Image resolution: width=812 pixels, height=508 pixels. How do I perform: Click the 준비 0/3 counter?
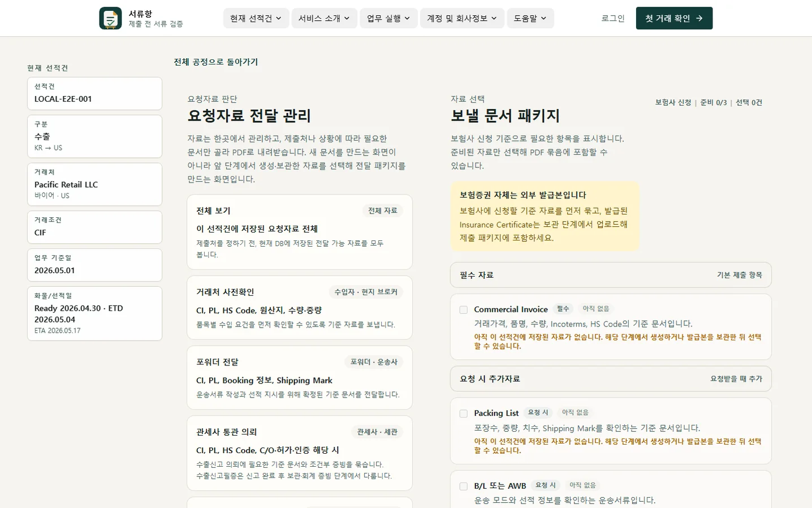coord(714,102)
